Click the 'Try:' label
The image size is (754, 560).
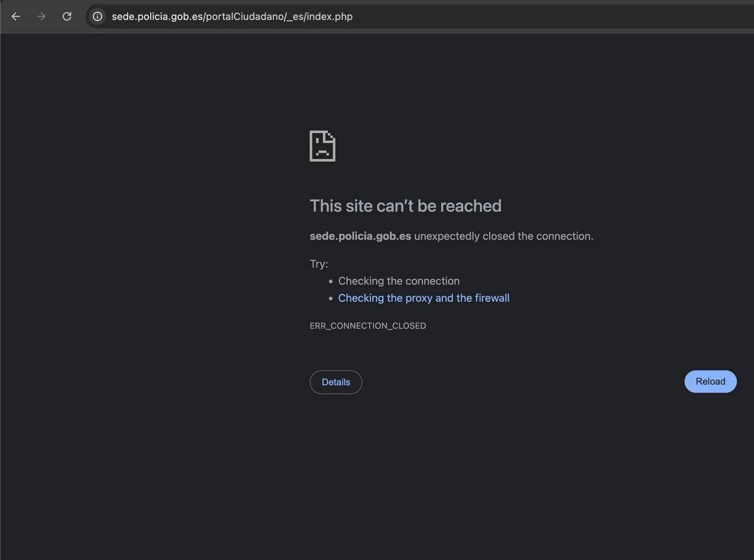click(x=319, y=264)
